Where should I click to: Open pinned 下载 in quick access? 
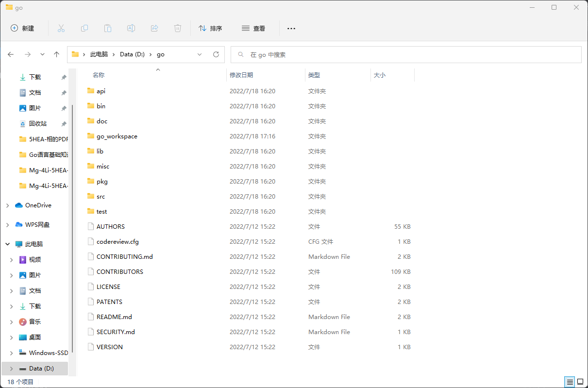pos(35,77)
